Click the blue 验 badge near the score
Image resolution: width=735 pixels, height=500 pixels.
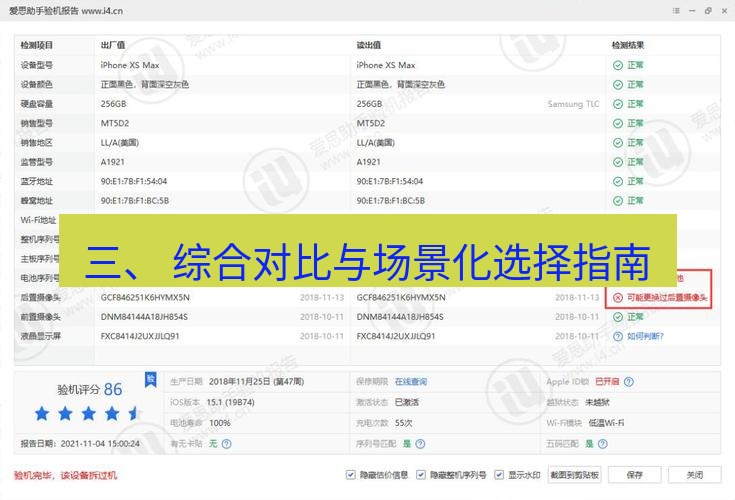click(x=150, y=380)
